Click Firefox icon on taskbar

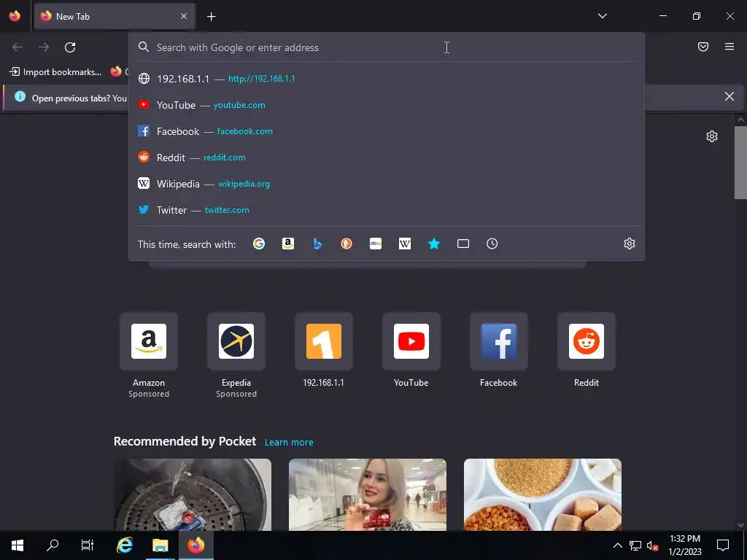point(196,545)
